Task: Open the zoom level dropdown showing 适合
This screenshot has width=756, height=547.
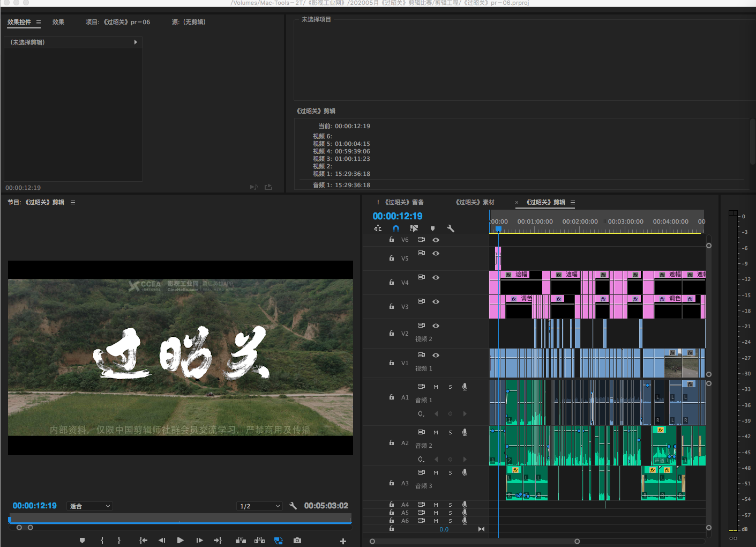Action: pyautogui.click(x=89, y=506)
